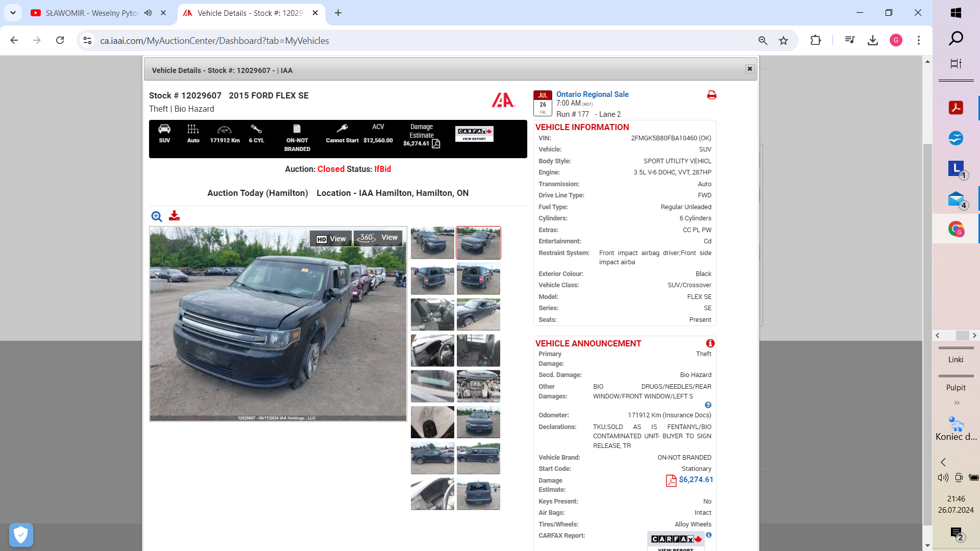This screenshot has width=980, height=551.
Task: Launch the 360 View of vehicle
Action: [x=378, y=238]
